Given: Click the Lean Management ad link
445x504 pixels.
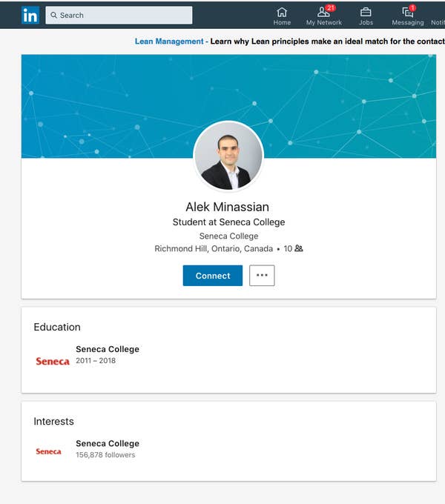Looking at the screenshot, I should pos(169,42).
